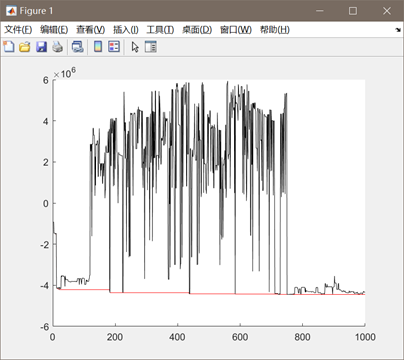Open the 编辑(E) menu
The height and width of the screenshot is (360, 404).
(x=54, y=30)
